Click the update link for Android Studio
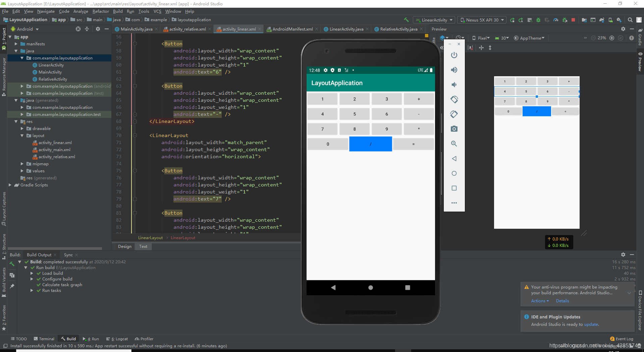This screenshot has width=644, height=352. 591,324
